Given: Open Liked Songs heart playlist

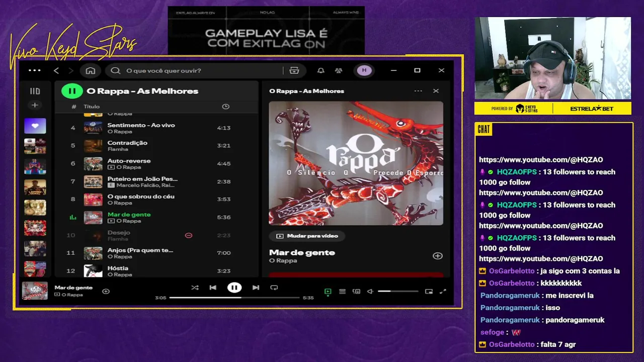Looking at the screenshot, I should point(35,126).
